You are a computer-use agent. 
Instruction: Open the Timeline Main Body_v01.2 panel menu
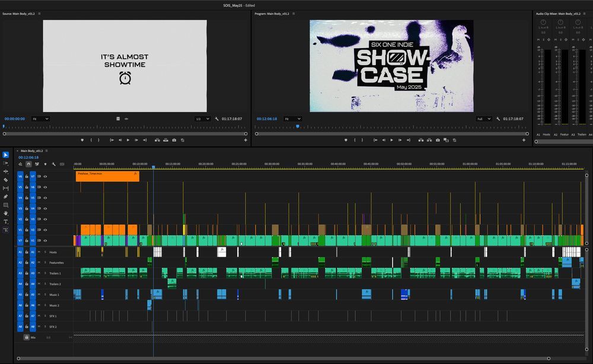(46, 151)
